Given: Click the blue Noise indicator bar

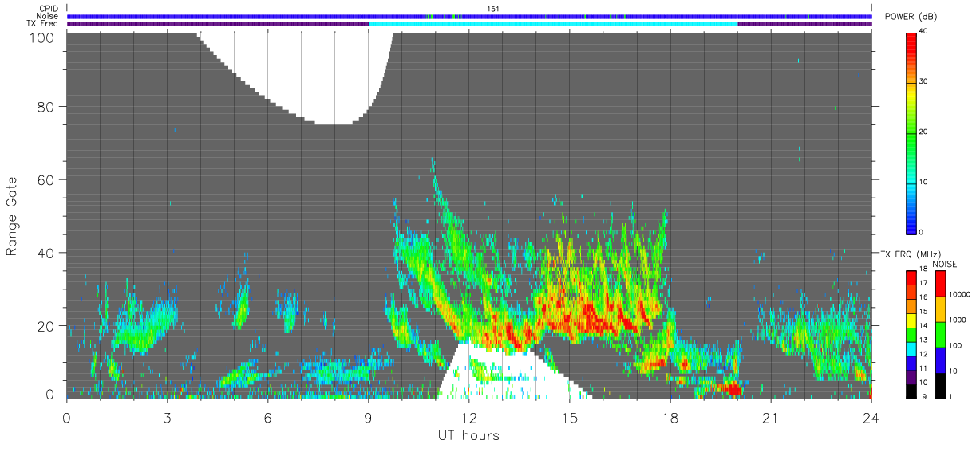Looking at the screenshot, I should point(469,16).
